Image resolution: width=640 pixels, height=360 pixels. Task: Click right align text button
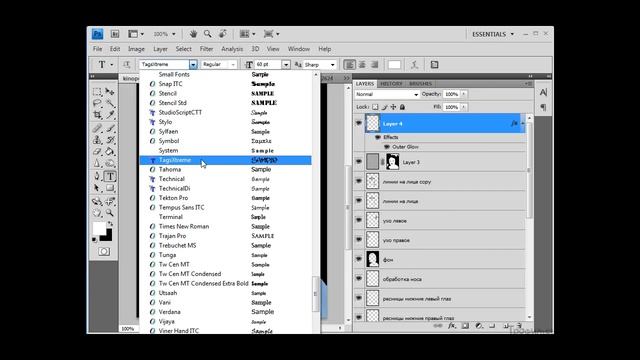pos(374,64)
